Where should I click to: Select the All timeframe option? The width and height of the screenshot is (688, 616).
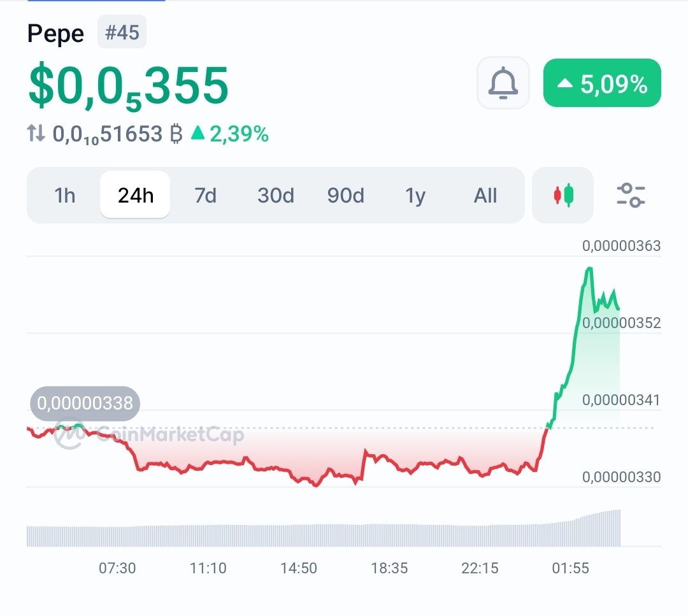485,196
